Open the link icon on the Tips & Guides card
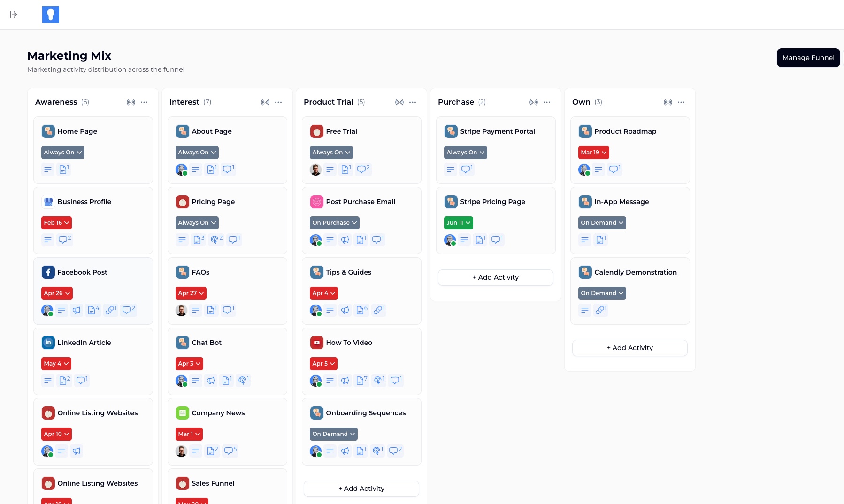This screenshot has height=504, width=844. (x=379, y=310)
